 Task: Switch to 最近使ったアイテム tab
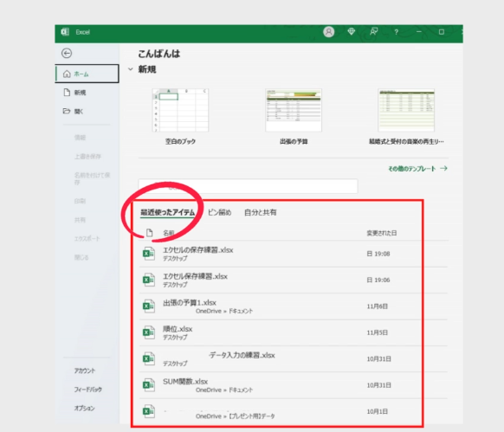pyautogui.click(x=168, y=212)
